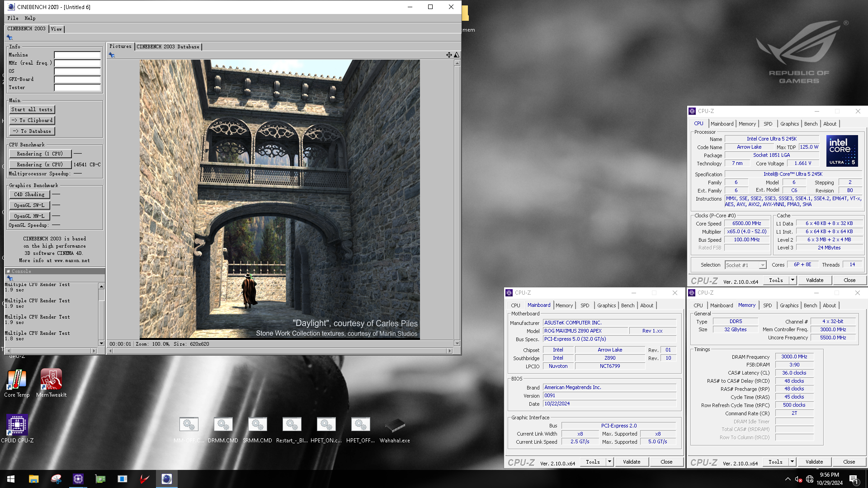This screenshot has width=868, height=488.
Task: Open About tab in CPU-Z CPU window
Action: 830,124
